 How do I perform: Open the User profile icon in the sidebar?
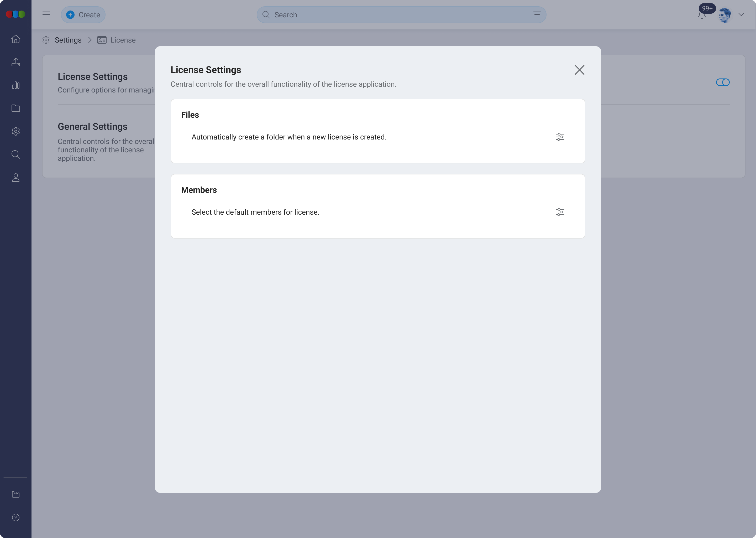[15, 178]
